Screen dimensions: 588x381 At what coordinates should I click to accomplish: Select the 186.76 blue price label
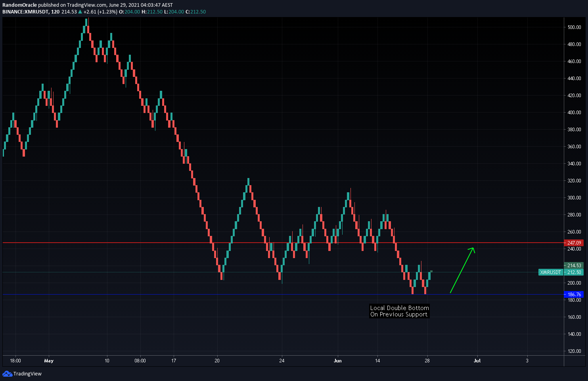(x=574, y=295)
